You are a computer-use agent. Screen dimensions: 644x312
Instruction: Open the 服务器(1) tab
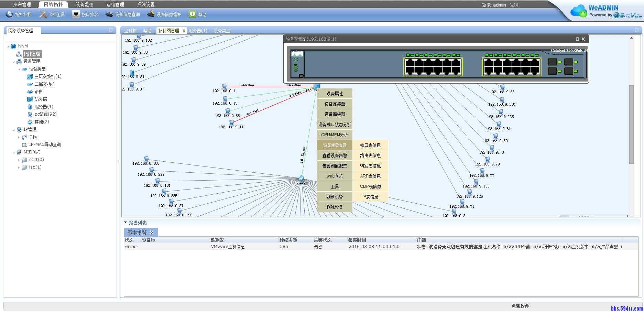tap(198, 31)
